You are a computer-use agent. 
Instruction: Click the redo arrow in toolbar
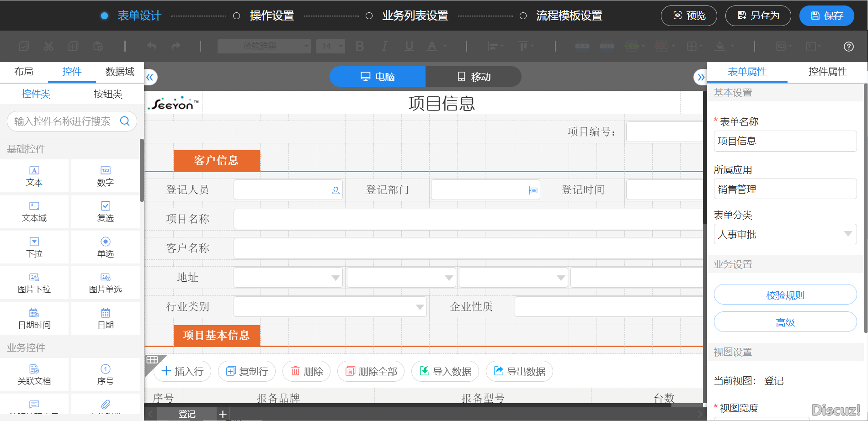pos(176,46)
